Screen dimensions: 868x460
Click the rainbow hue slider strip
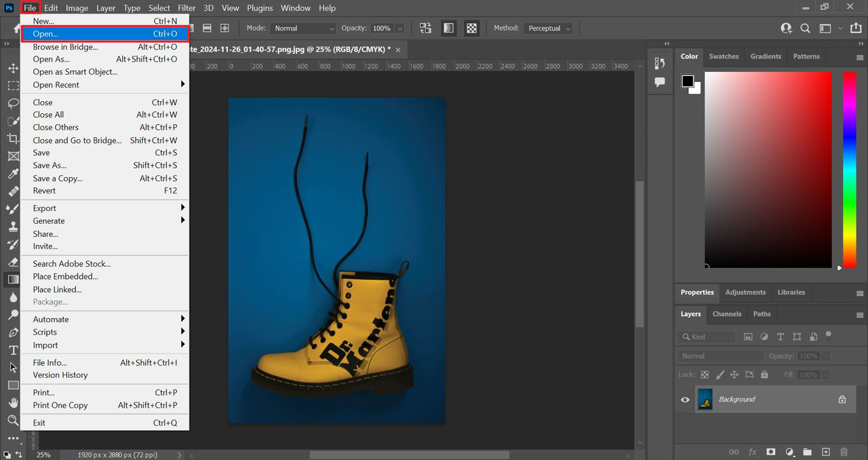[849, 170]
